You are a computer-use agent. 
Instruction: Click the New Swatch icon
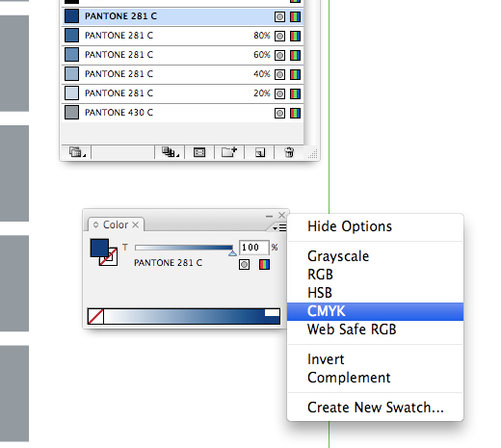tap(260, 152)
